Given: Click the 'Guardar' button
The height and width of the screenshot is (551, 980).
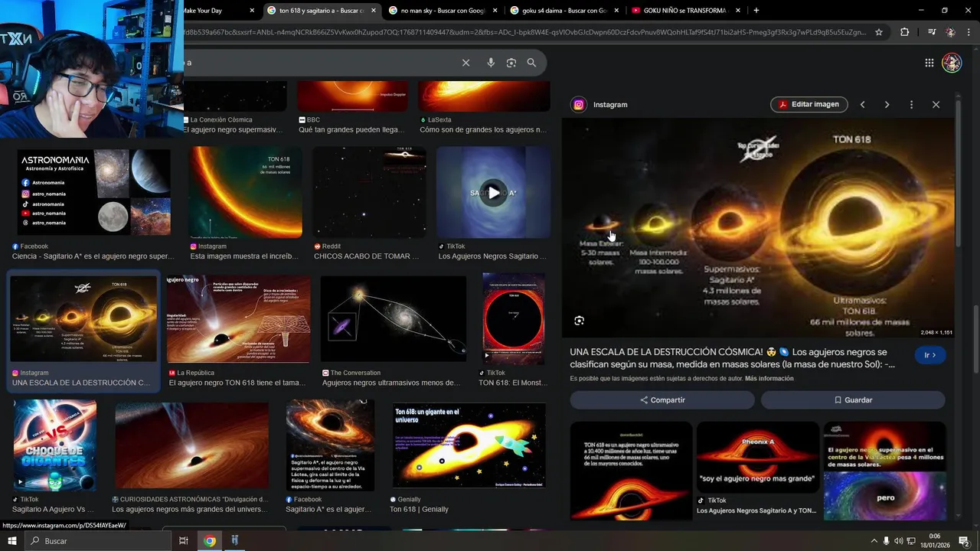Looking at the screenshot, I should [x=853, y=400].
